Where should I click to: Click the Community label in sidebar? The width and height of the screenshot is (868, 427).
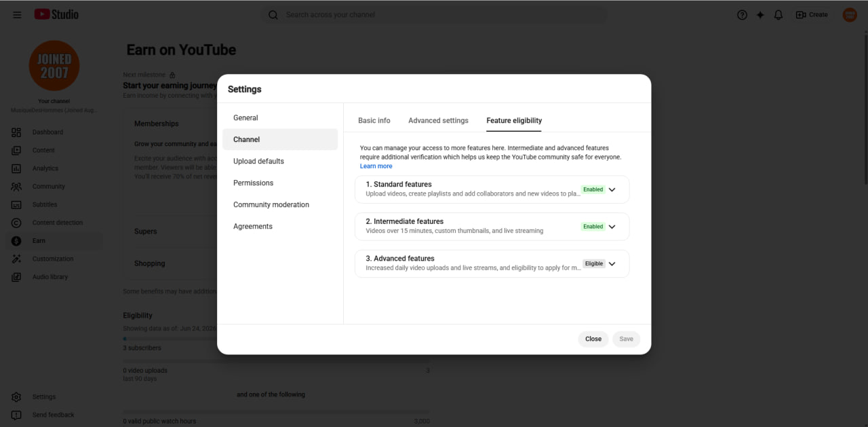pyautogui.click(x=49, y=187)
